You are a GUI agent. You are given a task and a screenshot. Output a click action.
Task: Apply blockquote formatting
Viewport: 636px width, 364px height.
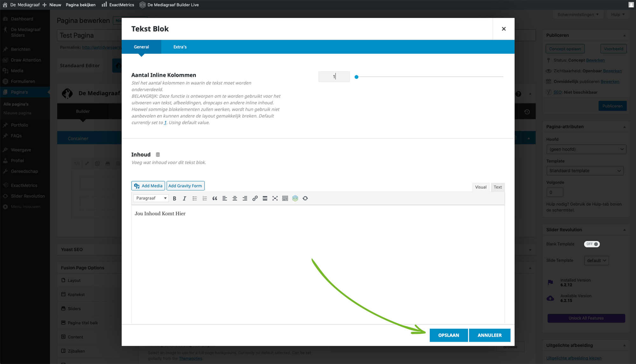click(215, 198)
